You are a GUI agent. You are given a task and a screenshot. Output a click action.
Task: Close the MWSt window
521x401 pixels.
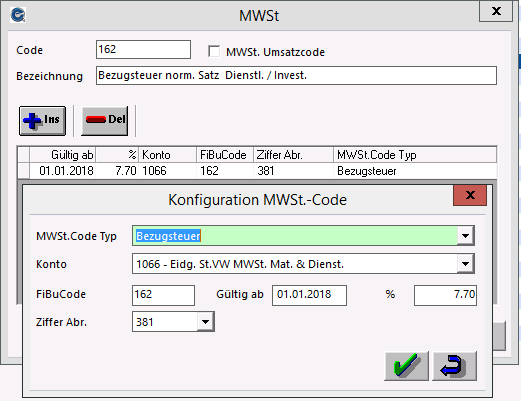pos(496,11)
